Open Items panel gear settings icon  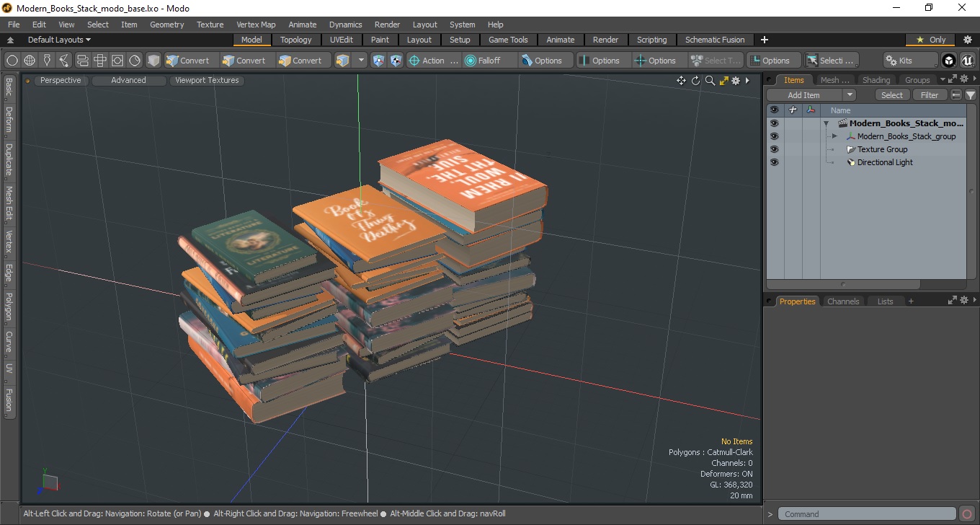963,79
